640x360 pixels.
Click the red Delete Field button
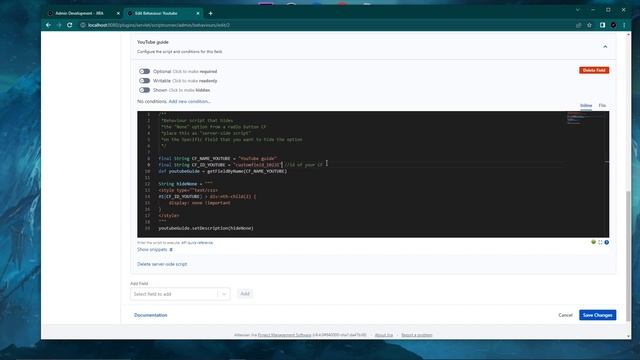pos(594,70)
